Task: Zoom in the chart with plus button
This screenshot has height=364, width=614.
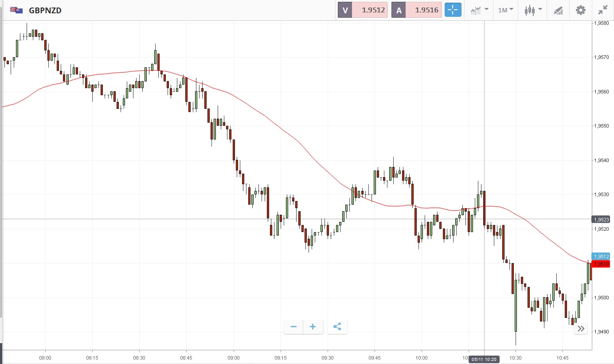Action: (x=313, y=327)
